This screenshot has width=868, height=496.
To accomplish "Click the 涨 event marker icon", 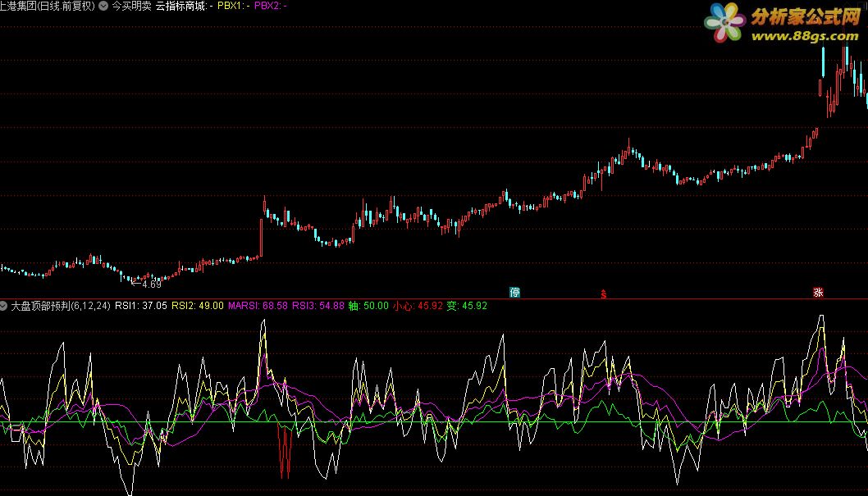I will (817, 293).
